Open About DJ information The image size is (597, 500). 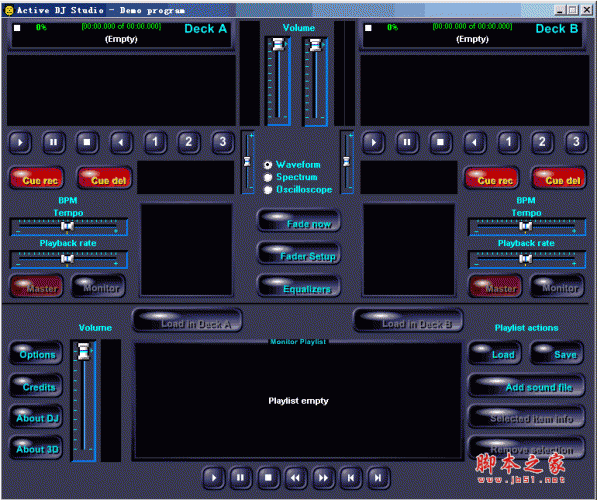click(x=36, y=416)
